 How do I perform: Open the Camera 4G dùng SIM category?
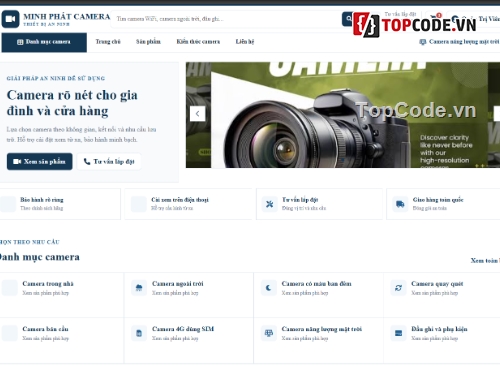[189, 340]
